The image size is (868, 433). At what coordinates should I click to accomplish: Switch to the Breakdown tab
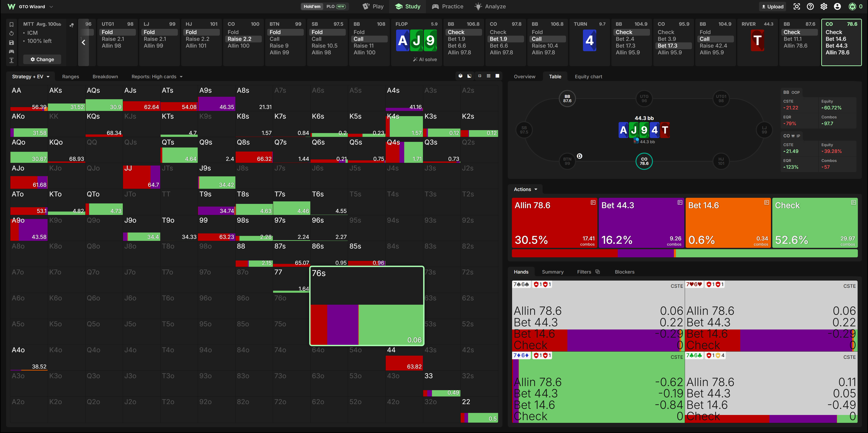(105, 76)
